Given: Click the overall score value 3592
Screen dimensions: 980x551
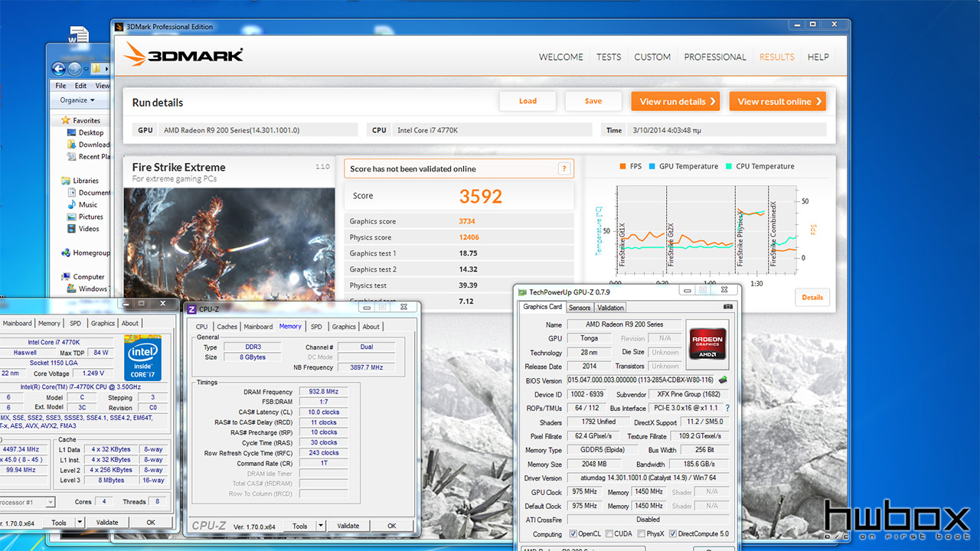Looking at the screenshot, I should (481, 196).
